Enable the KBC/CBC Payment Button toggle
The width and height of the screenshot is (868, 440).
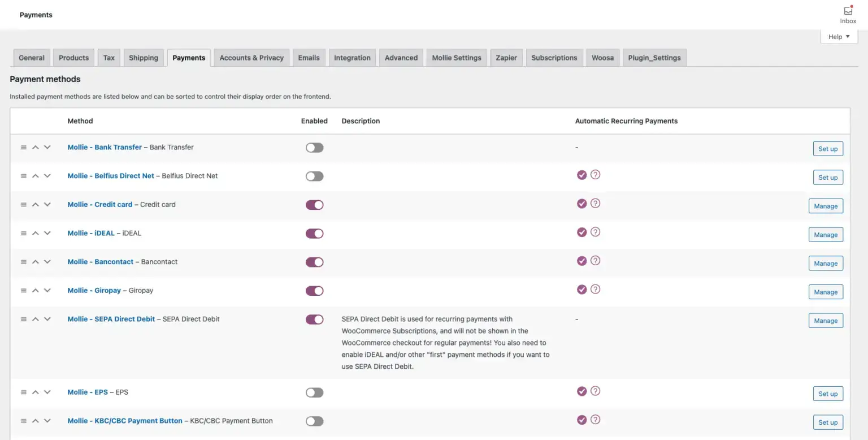pos(314,421)
